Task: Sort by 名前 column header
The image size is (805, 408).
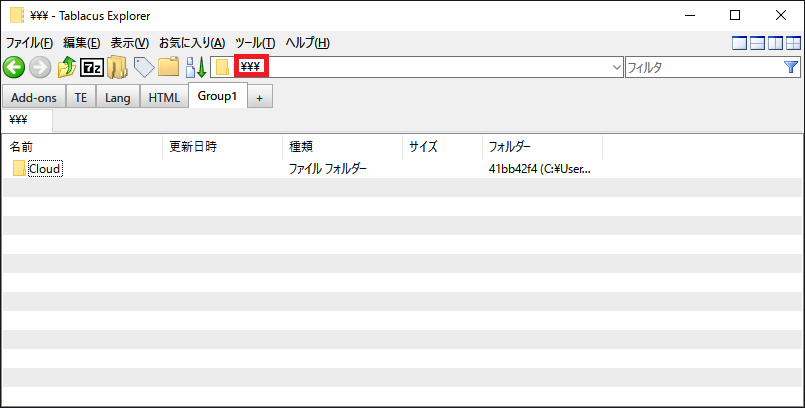Action: click(x=83, y=147)
